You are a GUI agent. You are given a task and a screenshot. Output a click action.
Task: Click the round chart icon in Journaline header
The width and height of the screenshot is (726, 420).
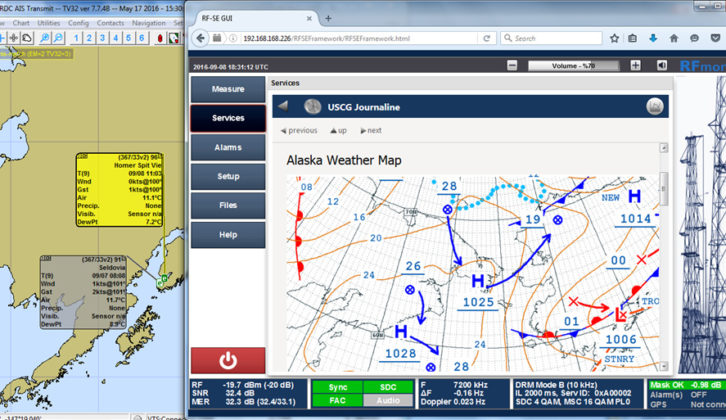(x=655, y=107)
